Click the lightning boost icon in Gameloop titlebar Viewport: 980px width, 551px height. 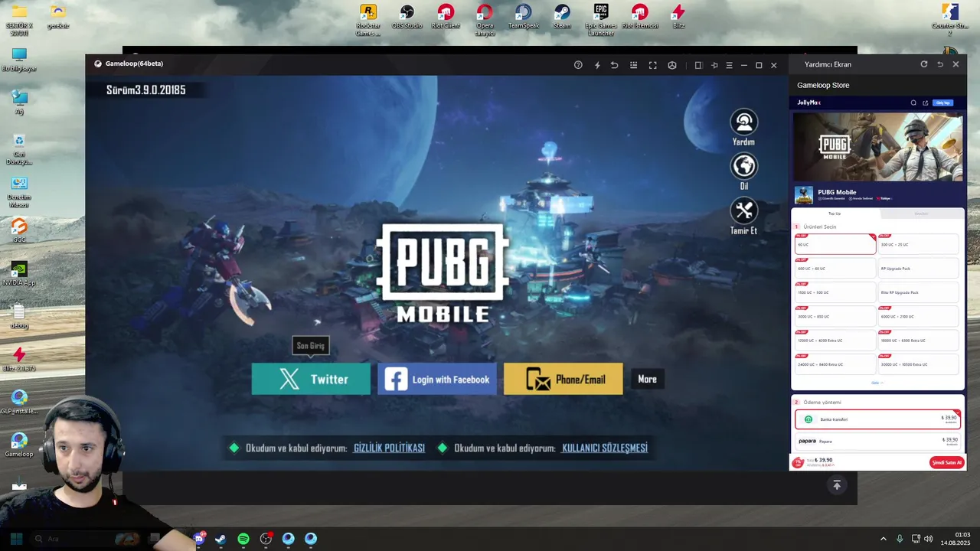(x=597, y=65)
